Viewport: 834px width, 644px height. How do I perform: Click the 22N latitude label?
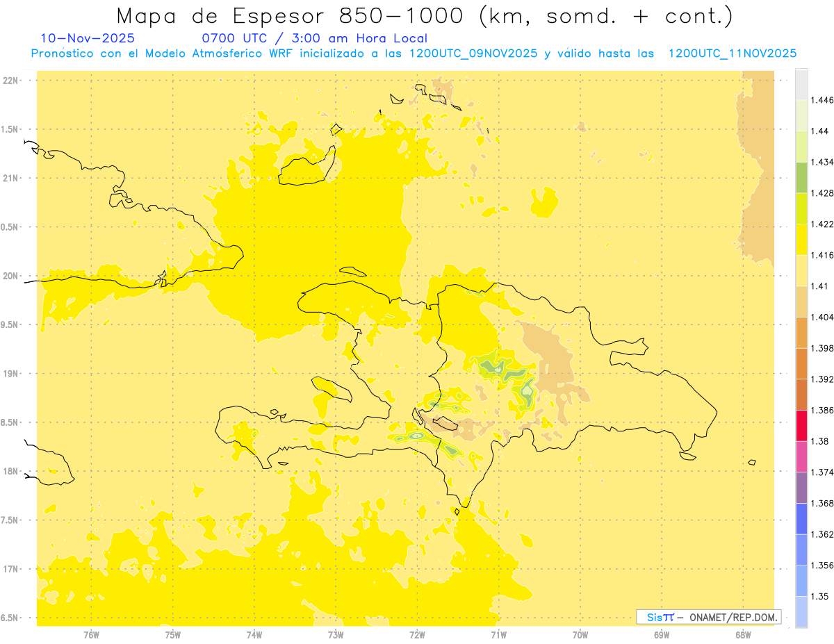[x=11, y=81]
